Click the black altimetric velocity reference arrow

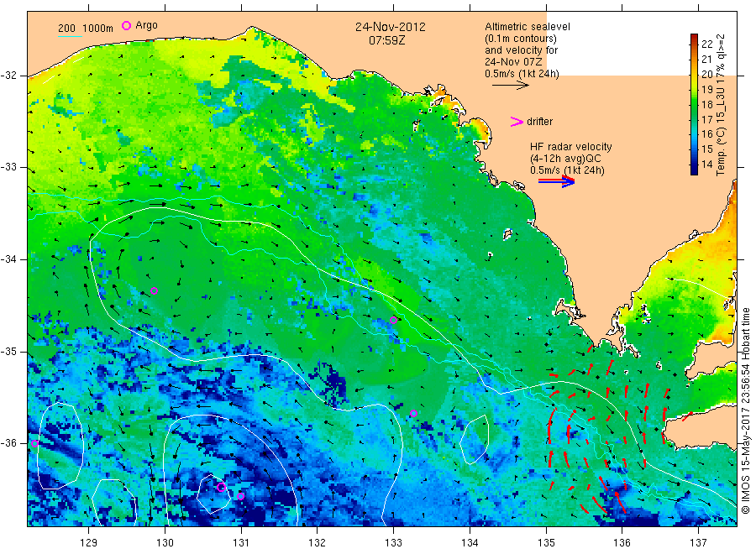point(510,86)
